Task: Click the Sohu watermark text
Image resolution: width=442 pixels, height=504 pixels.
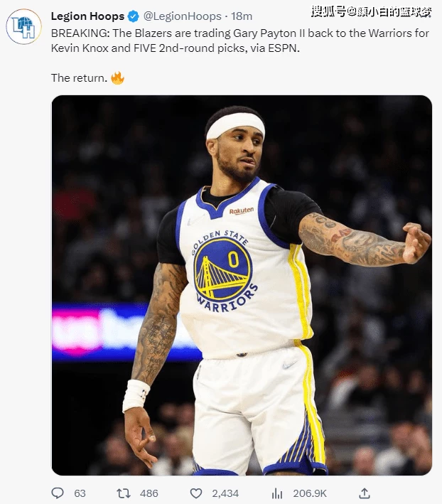Action: (372, 12)
